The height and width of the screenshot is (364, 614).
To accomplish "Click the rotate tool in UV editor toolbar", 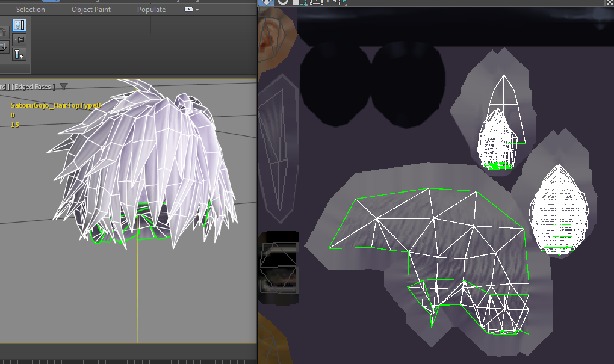I will [x=282, y=2].
